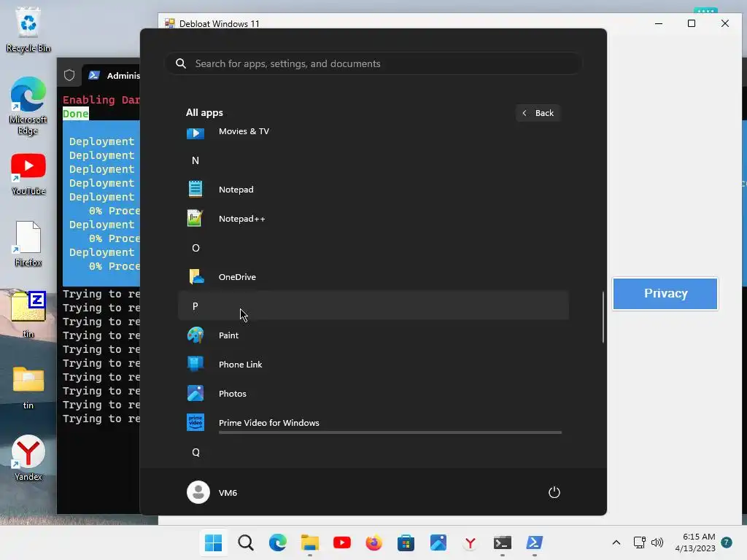Image resolution: width=747 pixels, height=560 pixels.
Task: Open network status tray icon
Action: coord(639,542)
